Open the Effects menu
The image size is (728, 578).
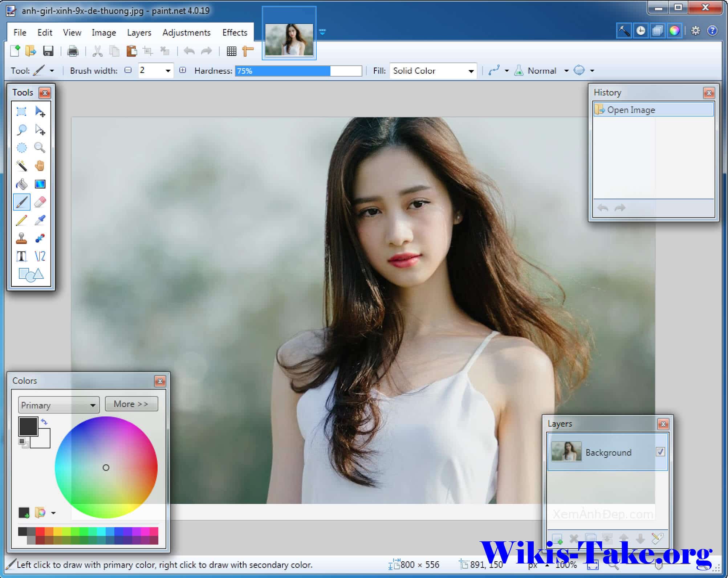234,32
